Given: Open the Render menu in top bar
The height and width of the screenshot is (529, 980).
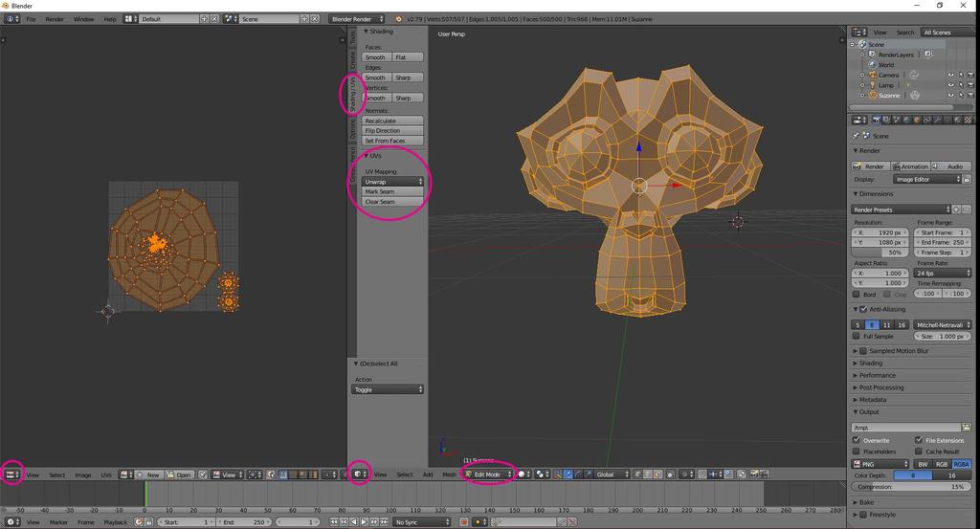Looking at the screenshot, I should pos(55,19).
